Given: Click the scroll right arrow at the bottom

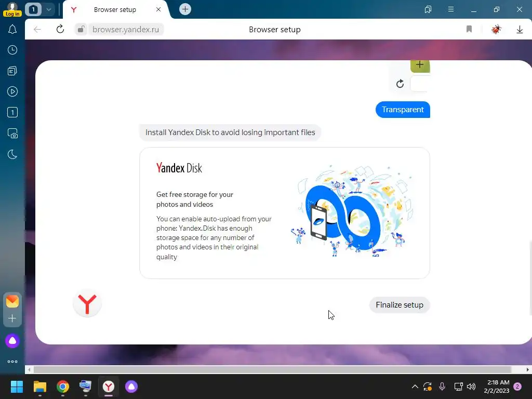Looking at the screenshot, I should point(528,369).
